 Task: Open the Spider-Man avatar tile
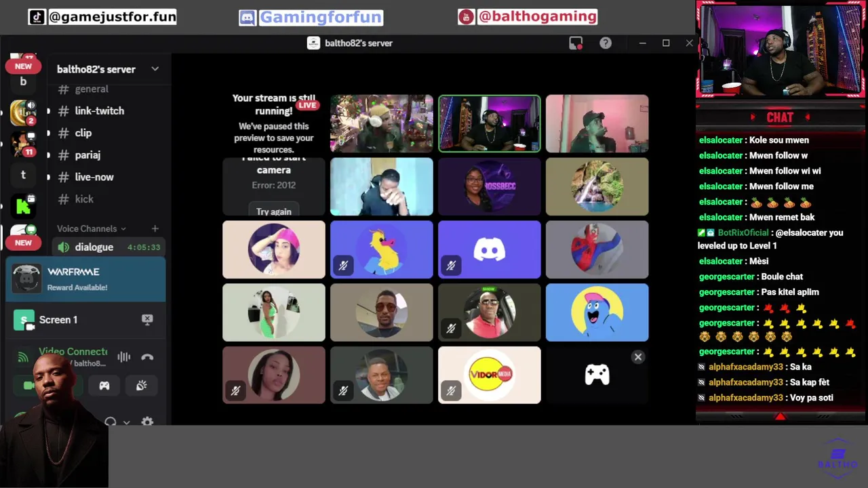(597, 249)
